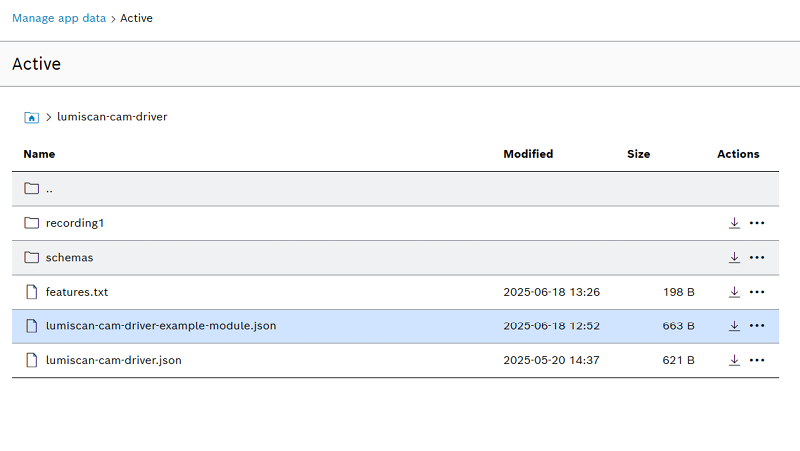Select lumiscan-cam-driver.json file name

pos(114,360)
